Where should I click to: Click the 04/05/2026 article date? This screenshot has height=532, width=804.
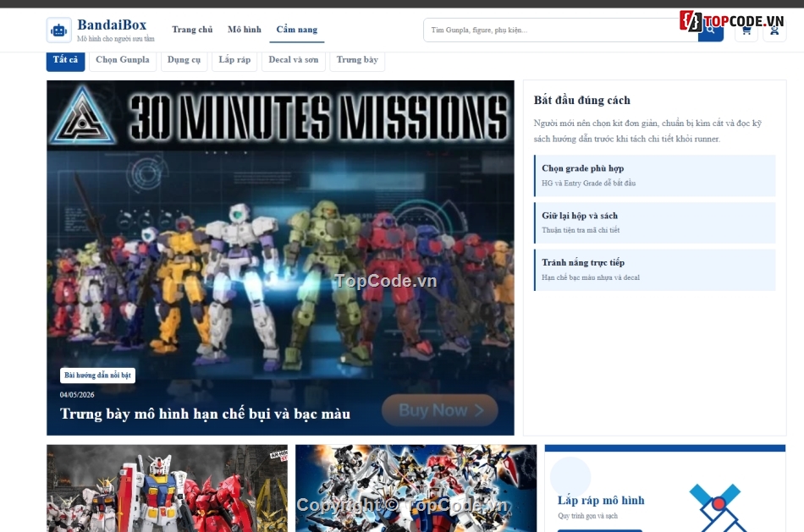tap(77, 395)
